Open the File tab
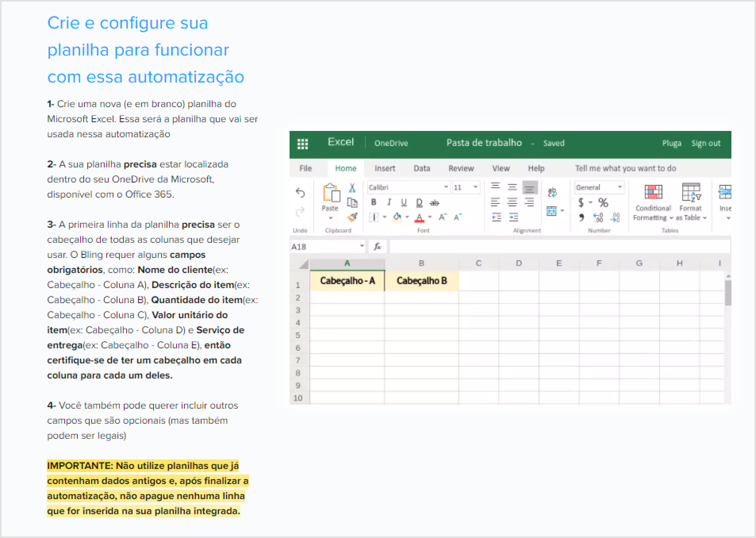Screen dimensions: 756x538 tap(305, 168)
